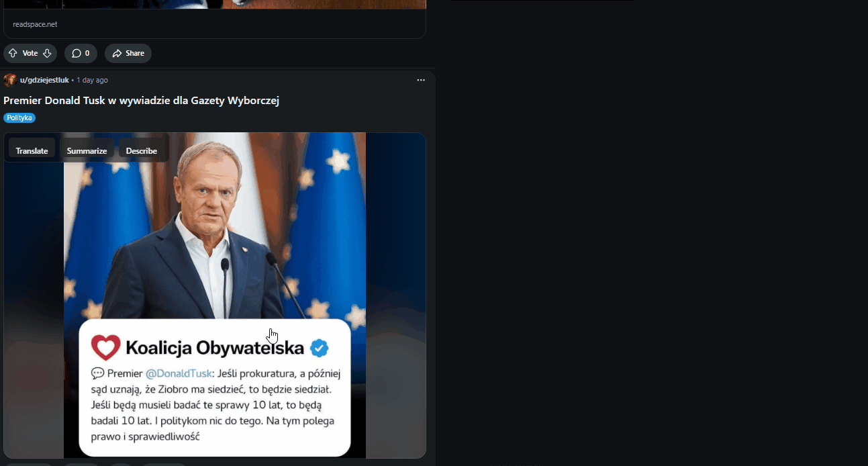Screen dimensions: 868x466
Task: Click the Share arrow icon
Action: pos(117,53)
